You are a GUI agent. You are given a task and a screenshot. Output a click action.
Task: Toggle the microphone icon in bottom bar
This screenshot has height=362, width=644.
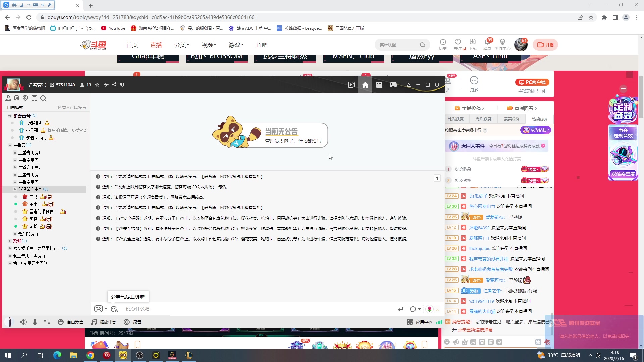click(x=35, y=322)
